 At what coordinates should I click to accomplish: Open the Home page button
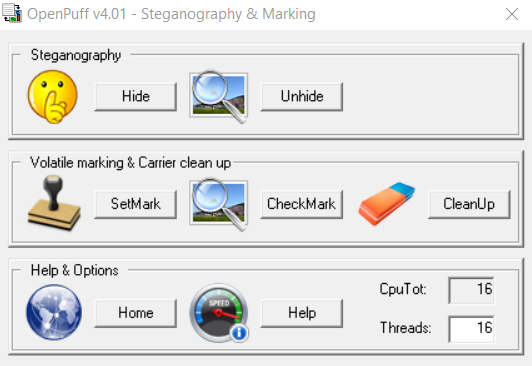coord(135,313)
